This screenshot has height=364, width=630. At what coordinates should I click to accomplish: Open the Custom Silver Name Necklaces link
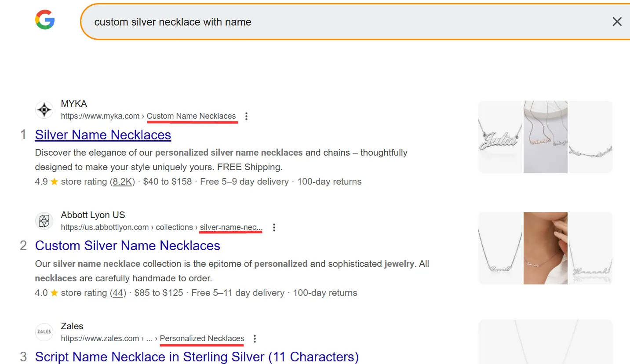(x=127, y=246)
